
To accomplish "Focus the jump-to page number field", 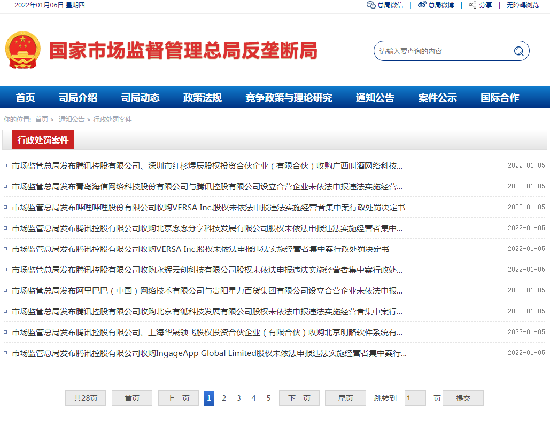I will (415, 398).
